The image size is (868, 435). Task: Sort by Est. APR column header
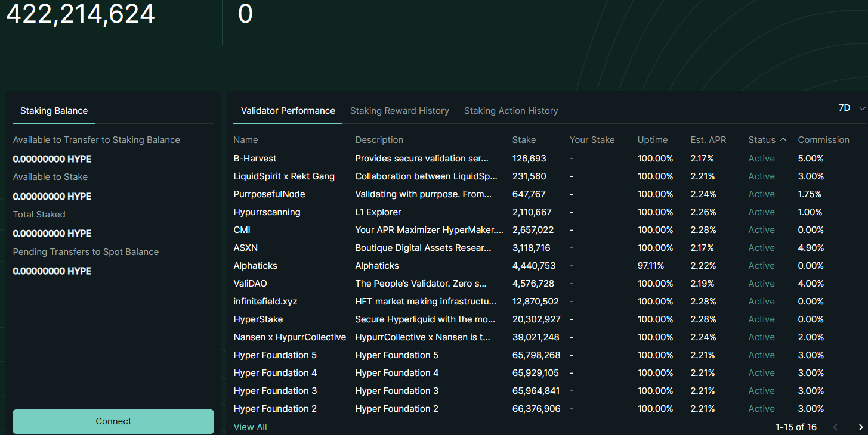click(709, 140)
